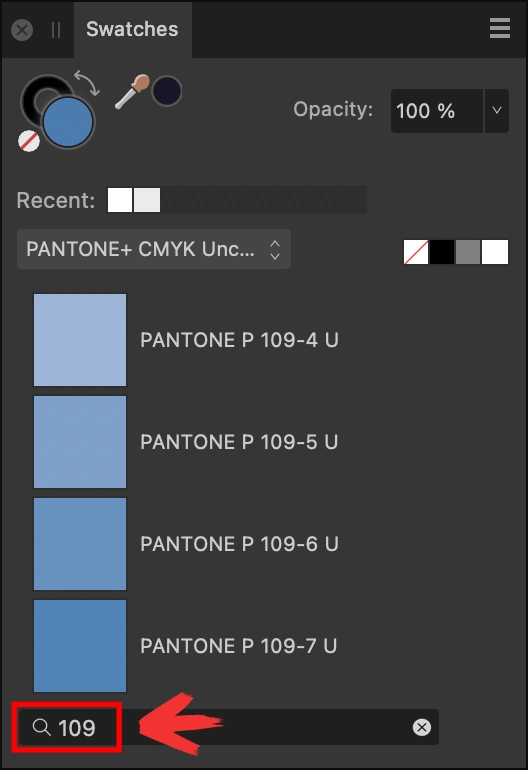Click the None color slash icon

click(29, 141)
